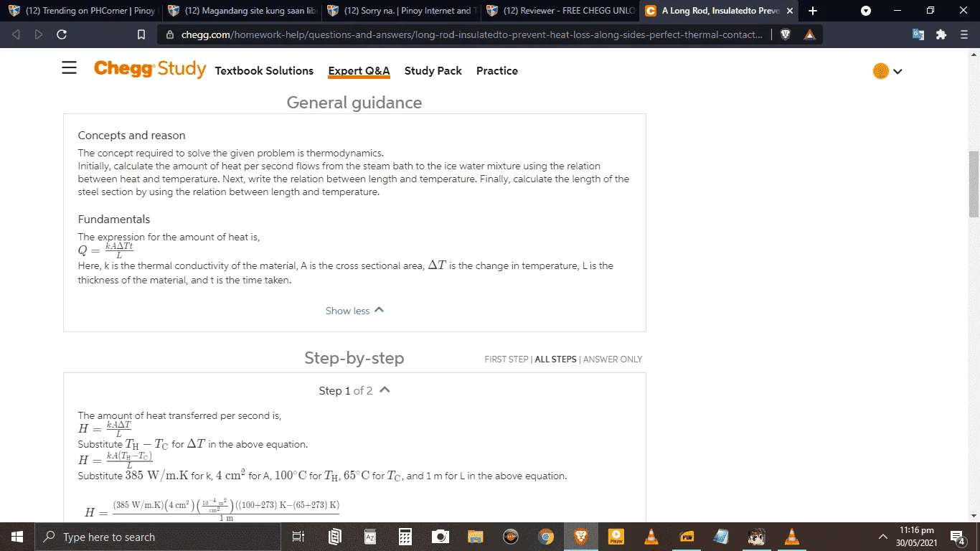Image resolution: width=980 pixels, height=551 pixels.
Task: Click the Chegg Study logo
Action: [150, 69]
